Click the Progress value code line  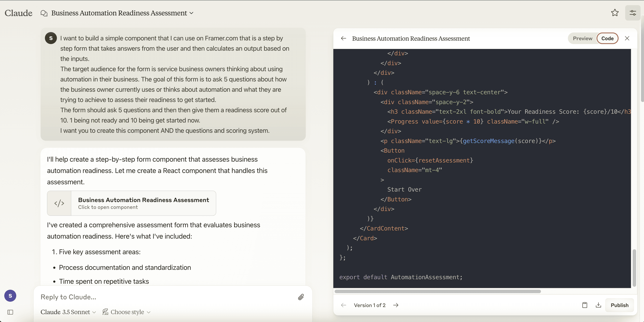click(473, 121)
